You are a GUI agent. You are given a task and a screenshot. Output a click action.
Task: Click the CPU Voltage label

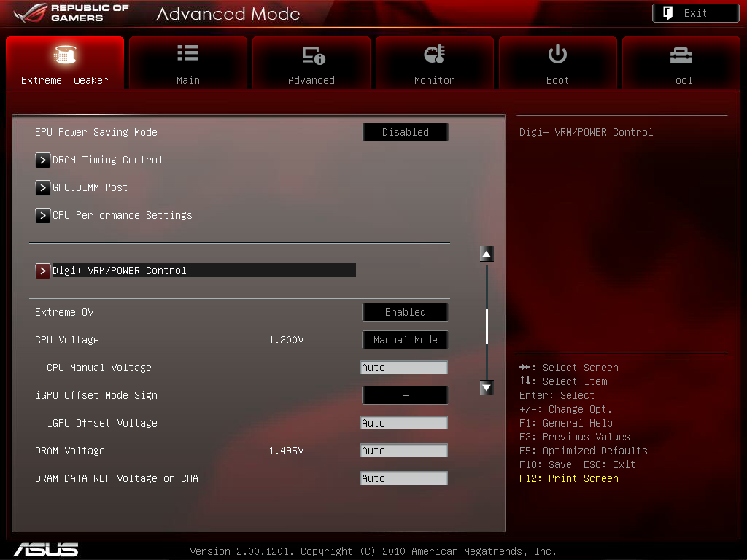coord(67,340)
